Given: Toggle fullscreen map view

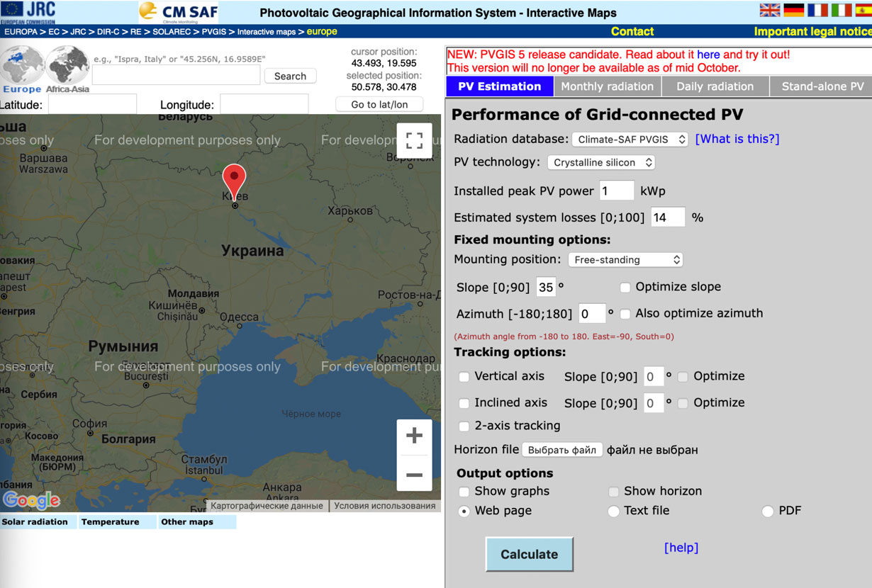Looking at the screenshot, I should [414, 140].
